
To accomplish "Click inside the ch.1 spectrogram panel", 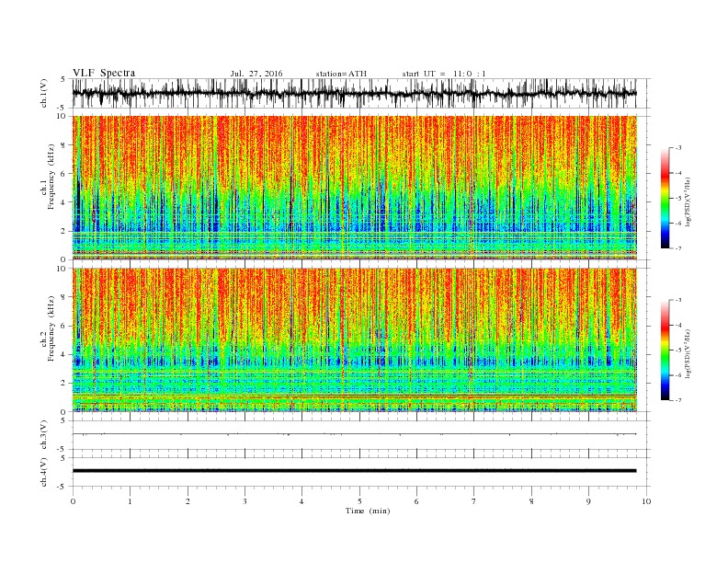I will coord(355,188).
